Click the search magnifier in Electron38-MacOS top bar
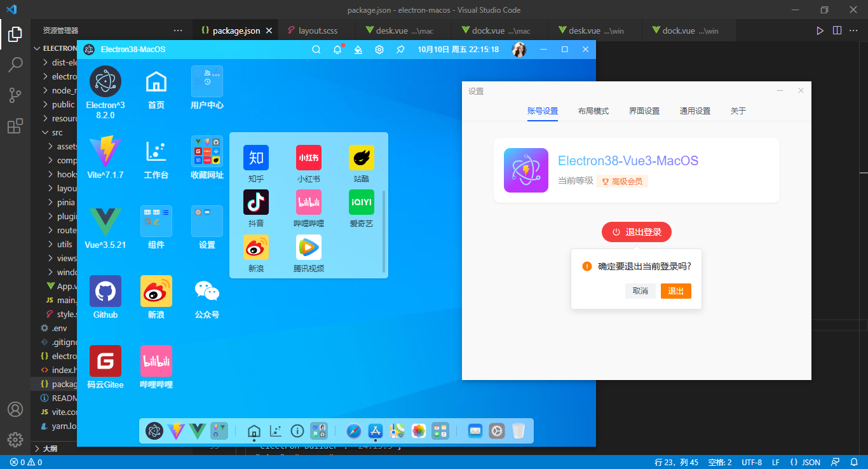The height and width of the screenshot is (469, 868). click(x=316, y=50)
